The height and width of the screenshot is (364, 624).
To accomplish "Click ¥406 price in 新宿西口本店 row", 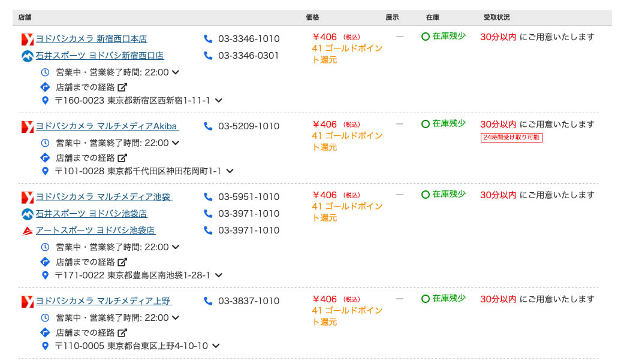I will (324, 37).
